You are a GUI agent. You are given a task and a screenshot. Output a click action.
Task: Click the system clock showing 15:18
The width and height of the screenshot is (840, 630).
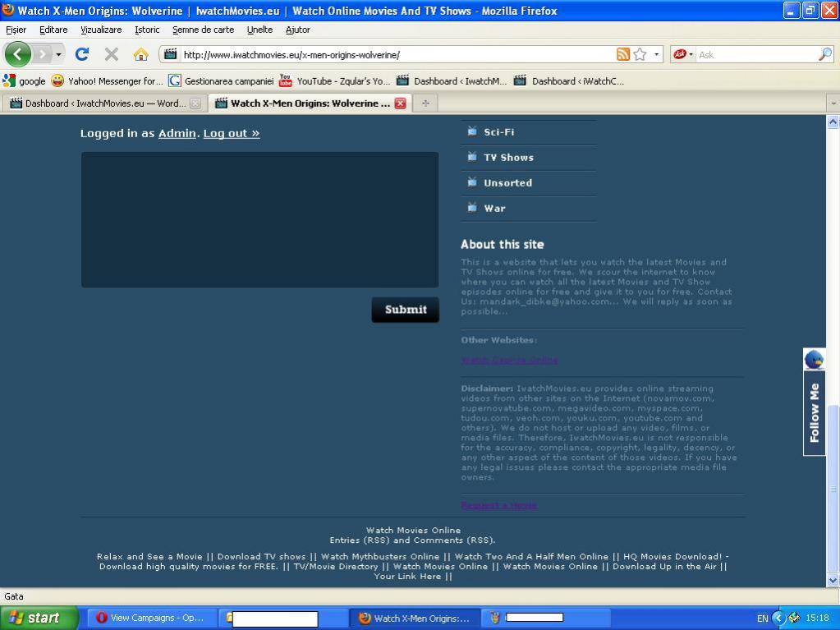(x=818, y=619)
